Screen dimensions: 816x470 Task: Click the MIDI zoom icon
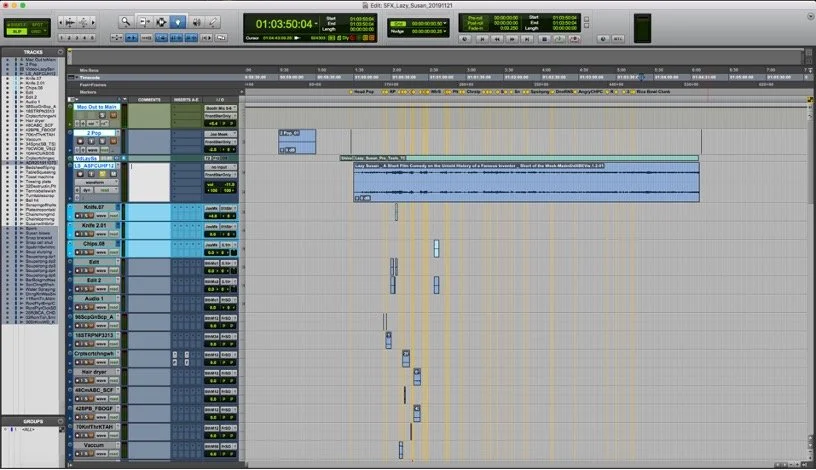(x=83, y=22)
